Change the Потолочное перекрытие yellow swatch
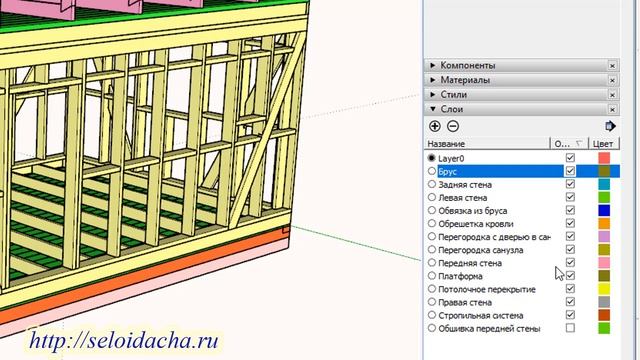This screenshot has height=360, width=640. pyautogui.click(x=604, y=289)
